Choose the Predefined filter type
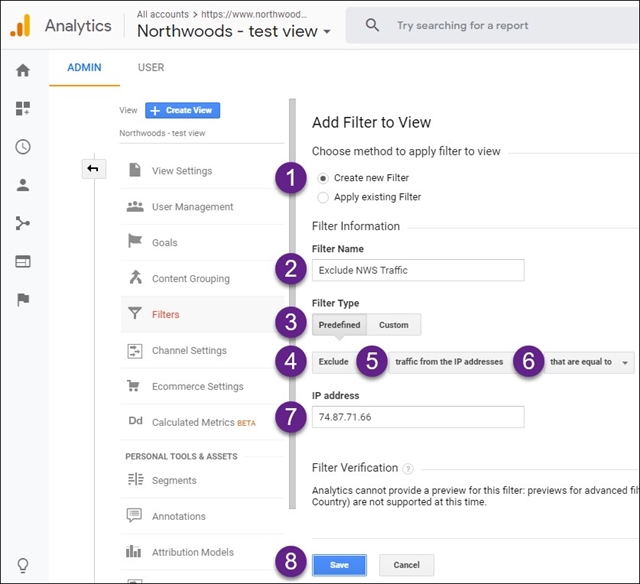 click(x=340, y=325)
